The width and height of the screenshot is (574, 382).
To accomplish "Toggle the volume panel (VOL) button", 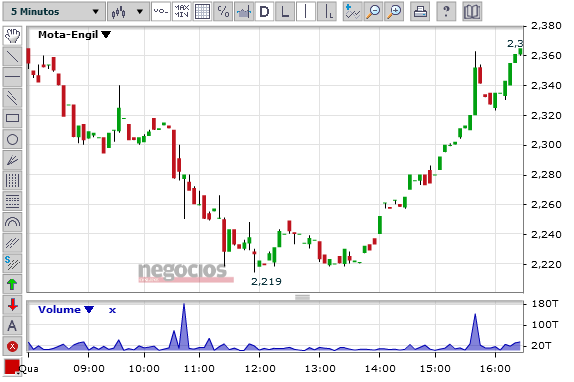I will 161,12.
